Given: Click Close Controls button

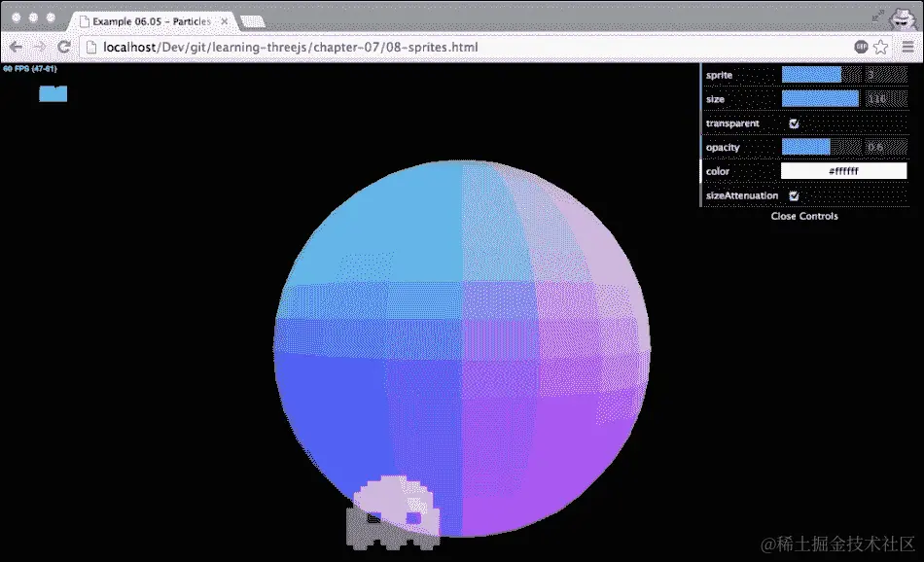Looking at the screenshot, I should point(804,216).
